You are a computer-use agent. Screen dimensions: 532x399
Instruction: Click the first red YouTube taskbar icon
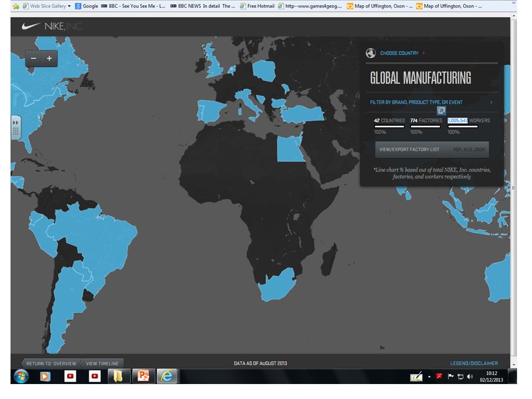[70, 376]
